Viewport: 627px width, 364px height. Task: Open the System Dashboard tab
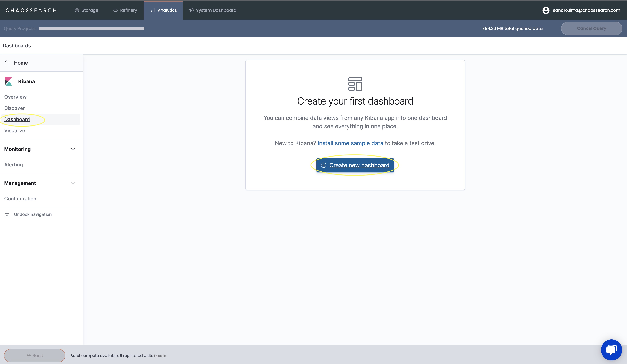pos(213,10)
